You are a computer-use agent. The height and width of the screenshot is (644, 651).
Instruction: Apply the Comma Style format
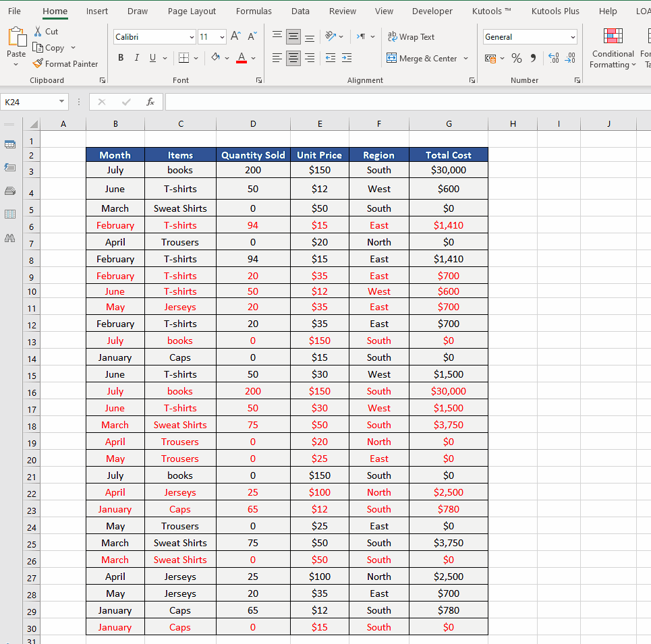coord(534,58)
